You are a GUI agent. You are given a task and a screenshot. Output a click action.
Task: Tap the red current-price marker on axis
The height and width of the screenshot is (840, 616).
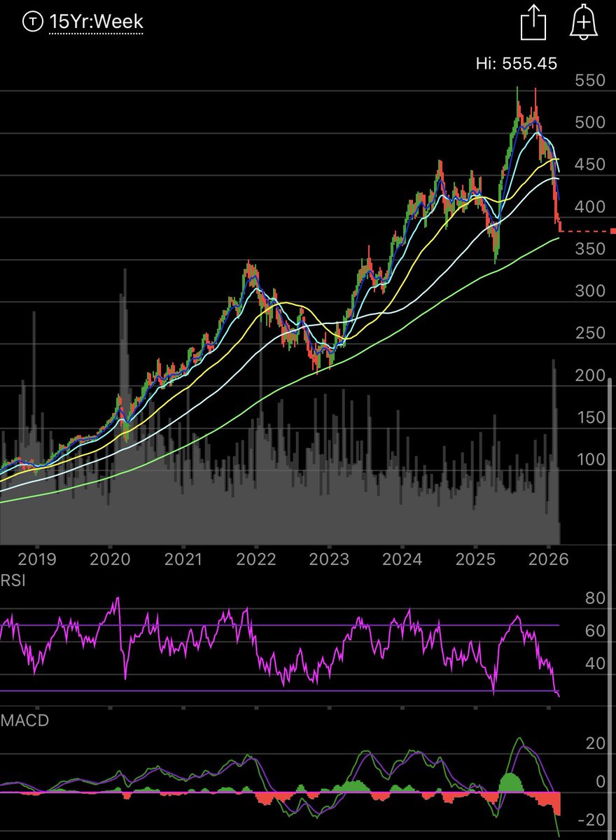(x=613, y=231)
